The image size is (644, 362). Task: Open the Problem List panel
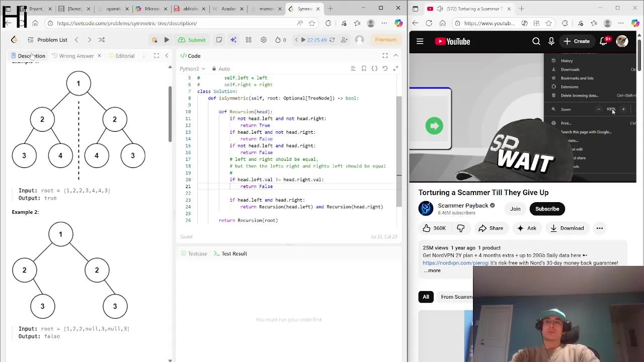(x=47, y=40)
